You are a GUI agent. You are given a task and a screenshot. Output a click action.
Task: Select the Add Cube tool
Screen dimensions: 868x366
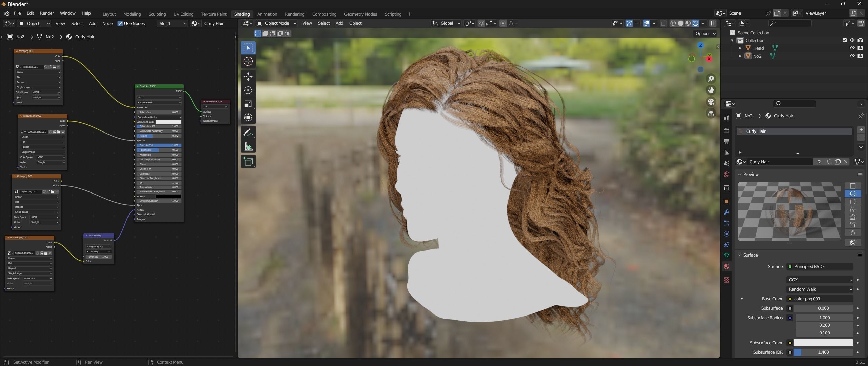(248, 161)
